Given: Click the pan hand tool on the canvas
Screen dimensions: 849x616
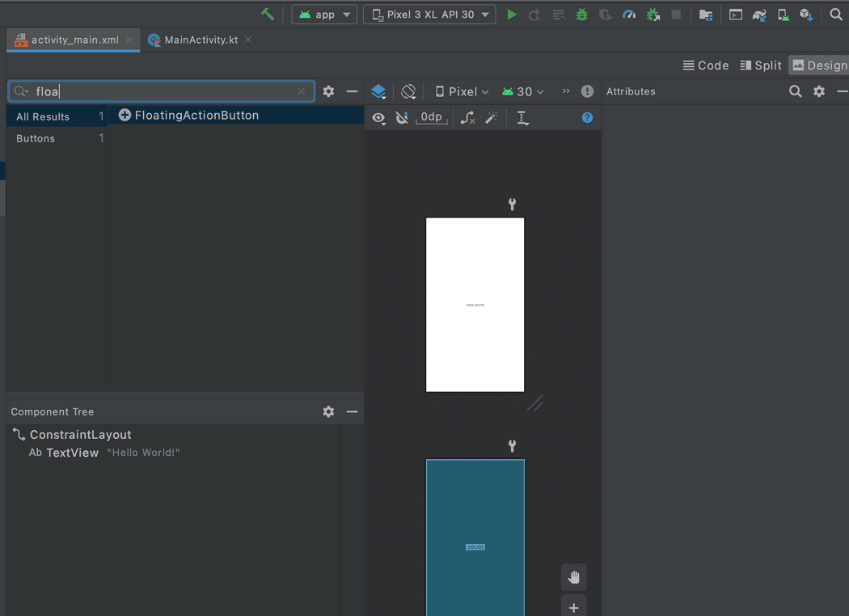Looking at the screenshot, I should pos(573,577).
